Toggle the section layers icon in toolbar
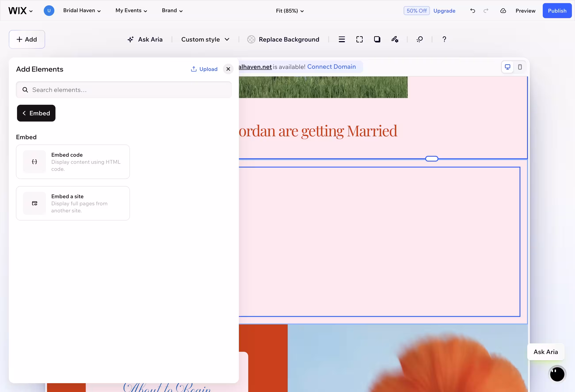Screen dimensions: 575x392 [342, 39]
